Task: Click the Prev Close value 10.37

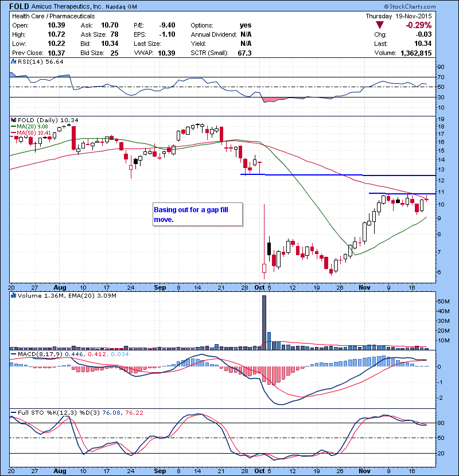Action: [56, 53]
